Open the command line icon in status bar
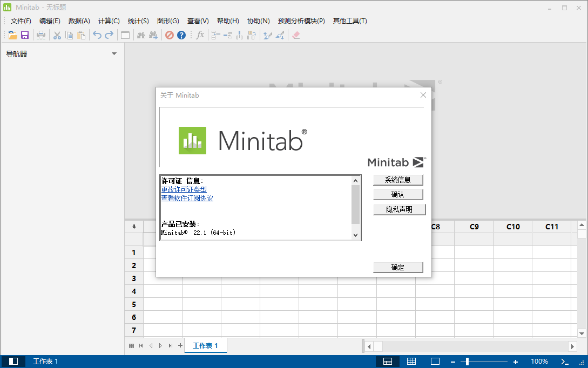The width and height of the screenshot is (588, 368). click(x=565, y=362)
